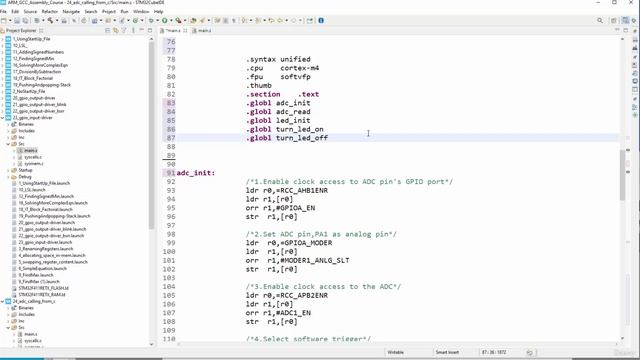
Task: Click Link with Editor in Project Explorer
Action: tap(116, 31)
